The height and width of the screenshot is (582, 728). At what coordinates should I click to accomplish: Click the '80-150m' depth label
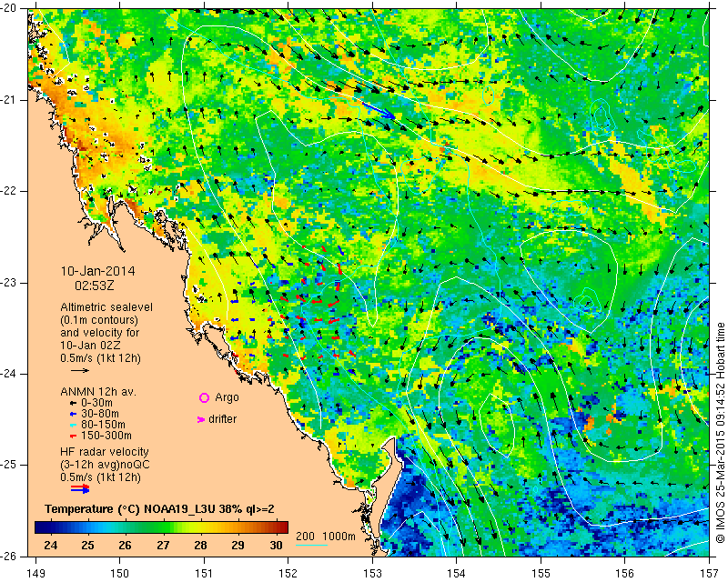pyautogui.click(x=103, y=425)
